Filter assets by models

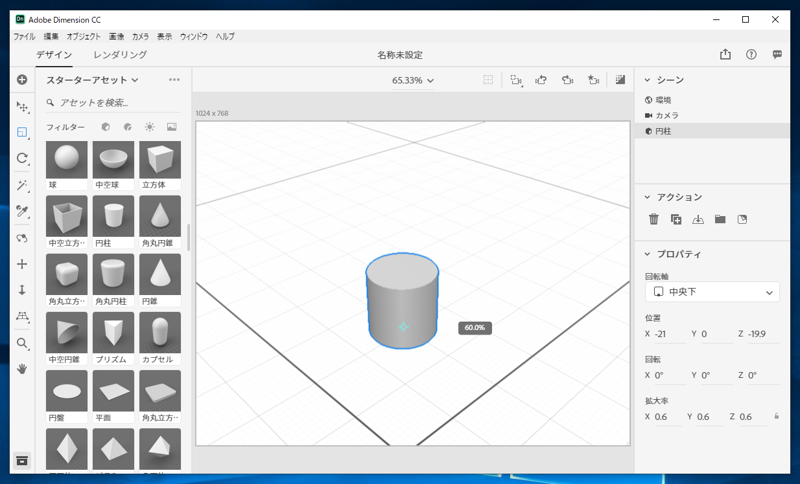point(106,127)
